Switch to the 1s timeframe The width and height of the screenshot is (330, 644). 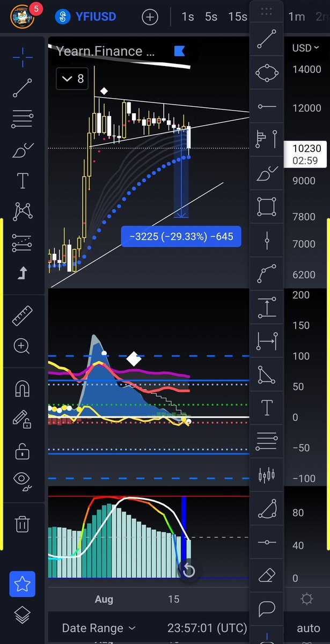tap(187, 17)
